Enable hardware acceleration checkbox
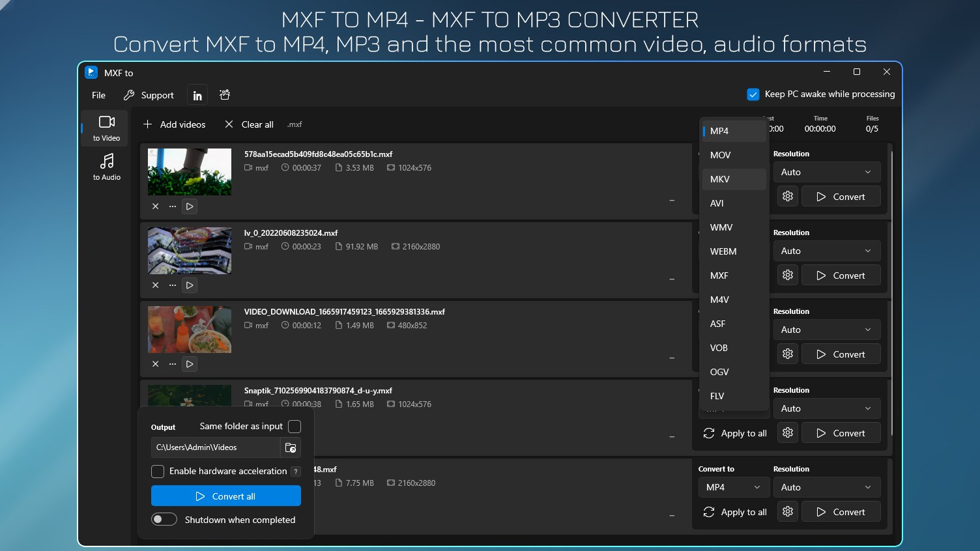The height and width of the screenshot is (551, 980). [x=158, y=471]
